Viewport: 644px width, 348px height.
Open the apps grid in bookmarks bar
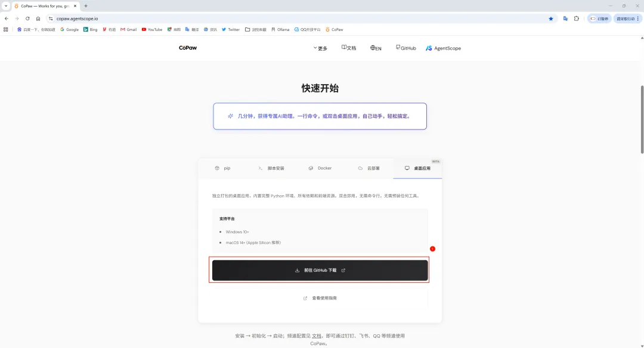tap(6, 30)
